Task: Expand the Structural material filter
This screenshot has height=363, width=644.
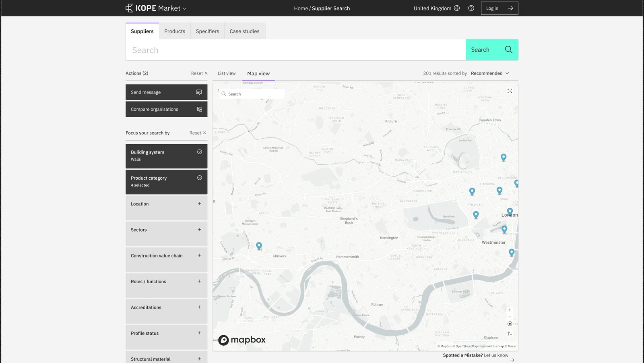Action: 166,358
